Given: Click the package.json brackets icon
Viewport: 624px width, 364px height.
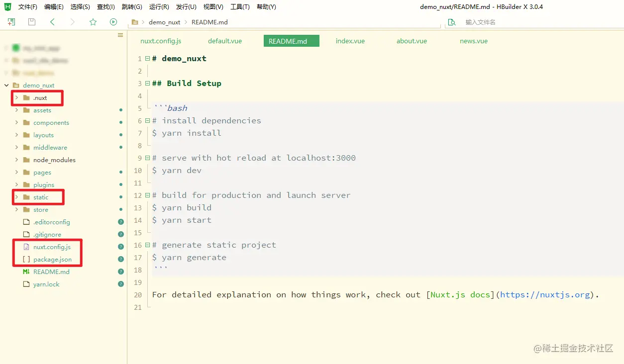Looking at the screenshot, I should click(x=26, y=260).
